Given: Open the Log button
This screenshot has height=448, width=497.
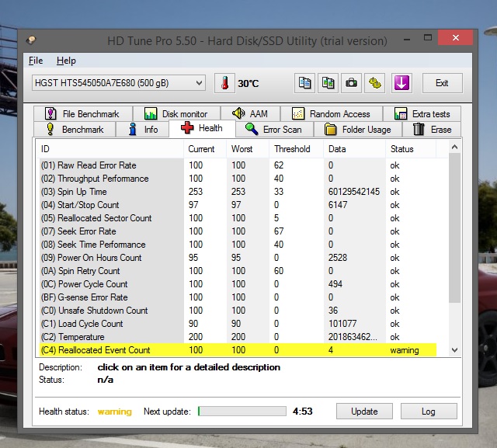Looking at the screenshot, I should 429,412.
